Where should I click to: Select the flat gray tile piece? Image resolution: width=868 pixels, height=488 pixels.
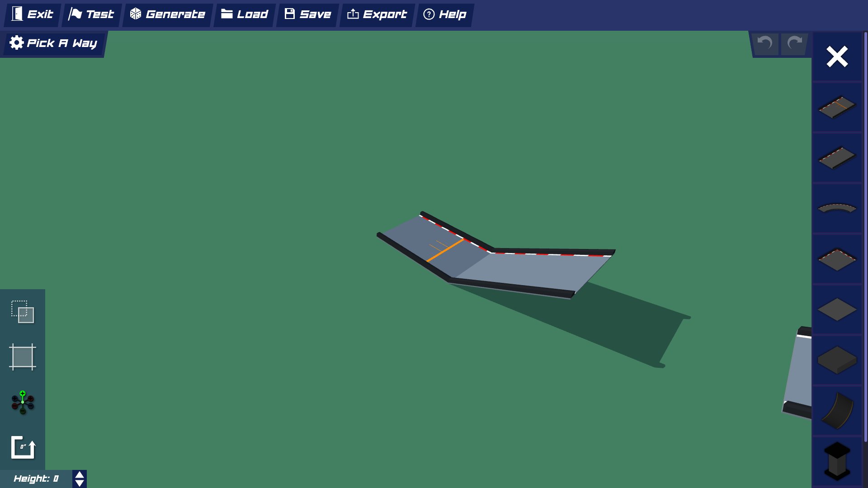click(x=837, y=310)
